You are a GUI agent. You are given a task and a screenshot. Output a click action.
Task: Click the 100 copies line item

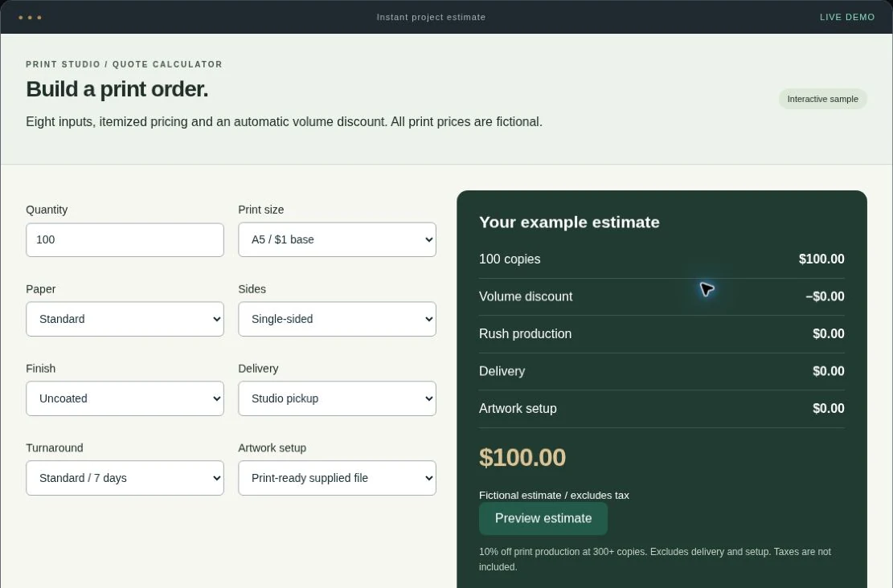click(662, 259)
